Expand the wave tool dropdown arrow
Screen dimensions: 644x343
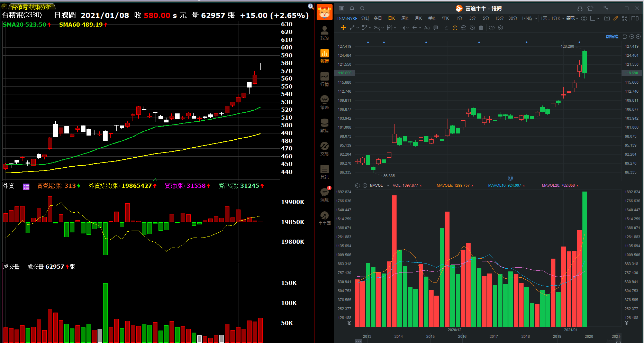click(x=383, y=28)
